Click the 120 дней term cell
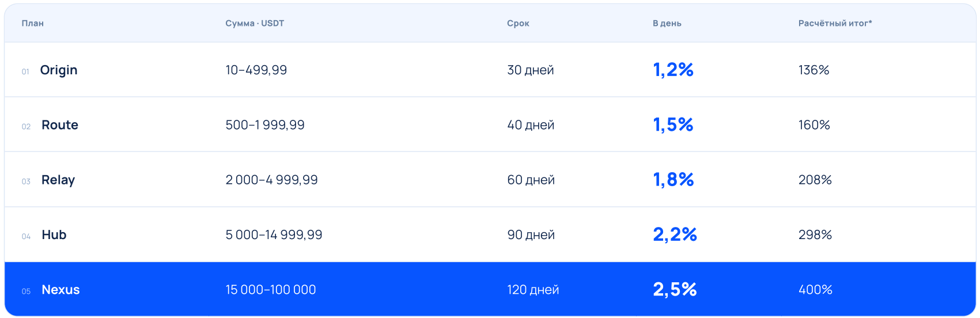Image resolution: width=980 pixels, height=318 pixels. coord(533,290)
